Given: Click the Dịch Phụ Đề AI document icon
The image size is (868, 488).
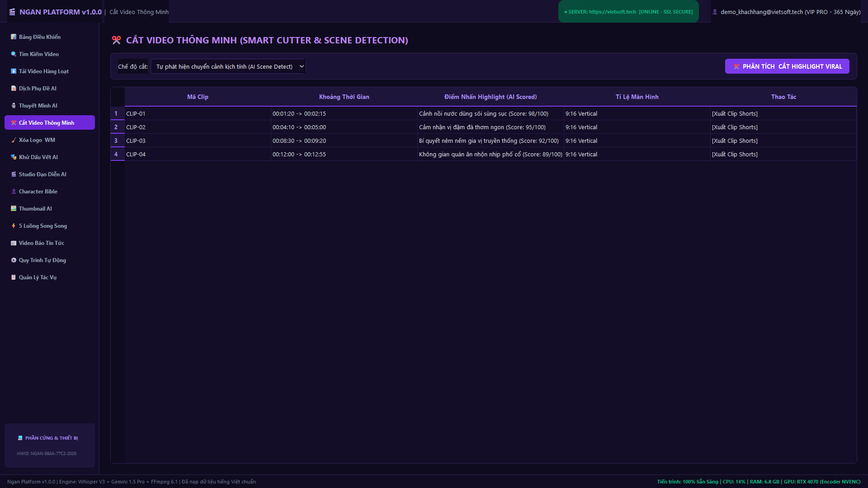Looking at the screenshot, I should coord(14,89).
